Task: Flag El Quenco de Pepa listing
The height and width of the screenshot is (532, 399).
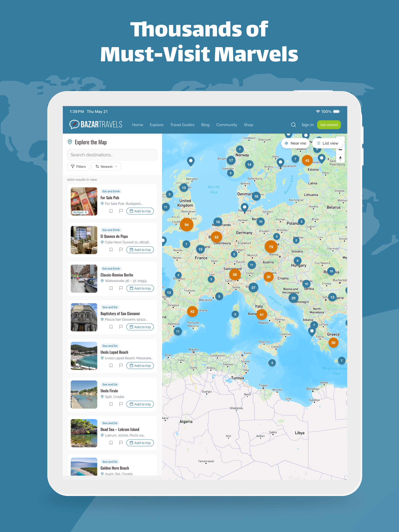Action: [121, 250]
